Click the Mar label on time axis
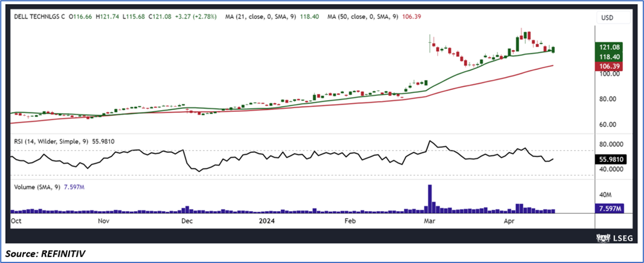This screenshot has width=644, height=263. (x=430, y=221)
